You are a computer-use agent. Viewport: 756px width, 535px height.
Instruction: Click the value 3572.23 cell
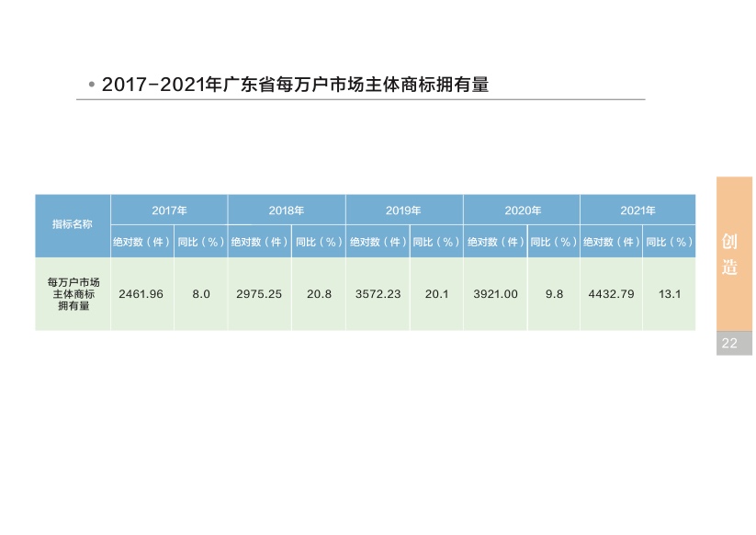coord(378,294)
